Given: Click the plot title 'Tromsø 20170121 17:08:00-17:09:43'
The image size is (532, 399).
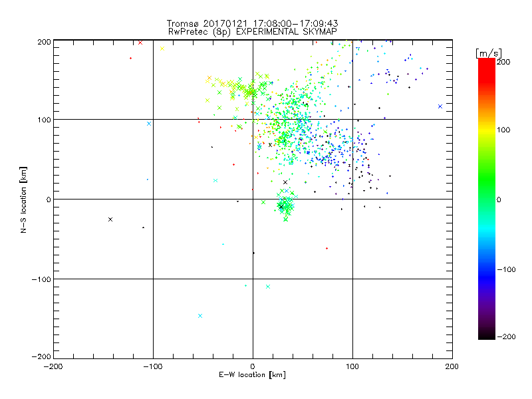Looking at the screenshot, I should [252, 23].
